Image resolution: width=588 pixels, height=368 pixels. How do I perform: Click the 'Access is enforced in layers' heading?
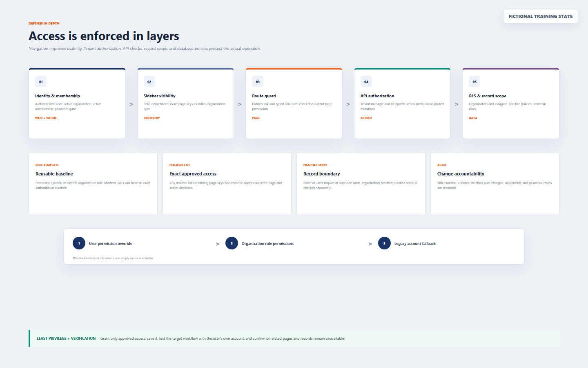click(104, 36)
